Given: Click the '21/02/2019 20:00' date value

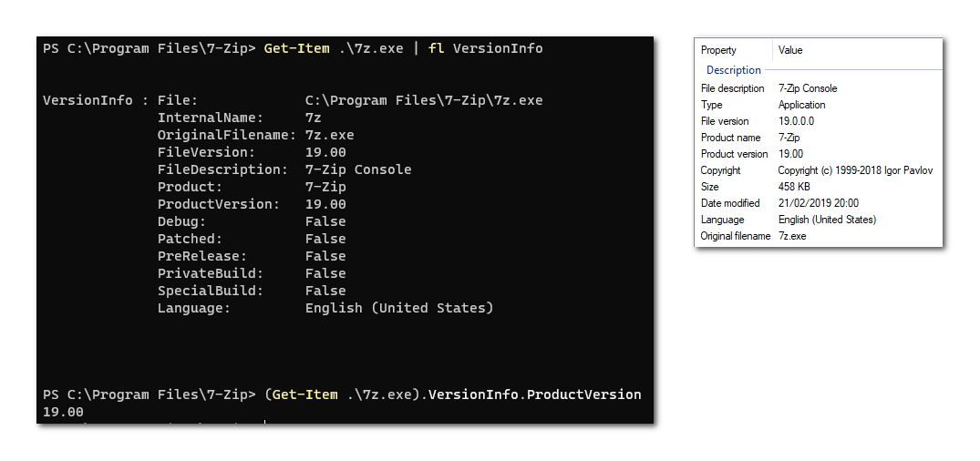Looking at the screenshot, I should pyautogui.click(x=818, y=203).
